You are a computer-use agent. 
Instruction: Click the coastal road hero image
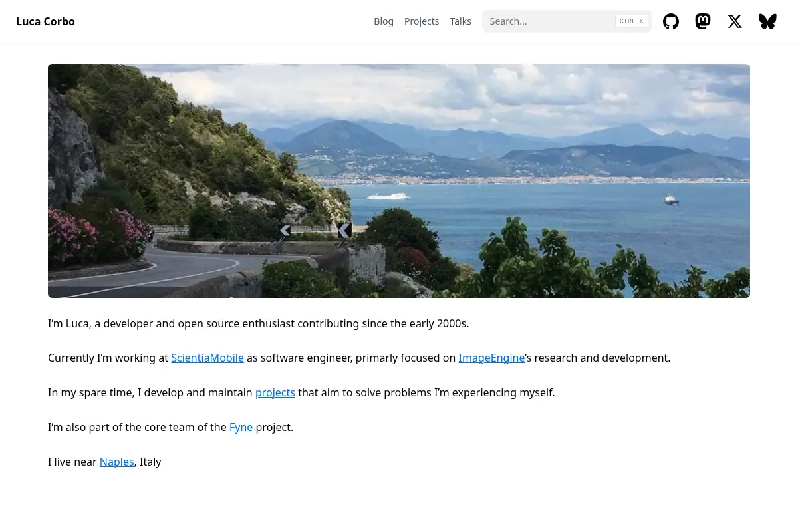pos(399,181)
